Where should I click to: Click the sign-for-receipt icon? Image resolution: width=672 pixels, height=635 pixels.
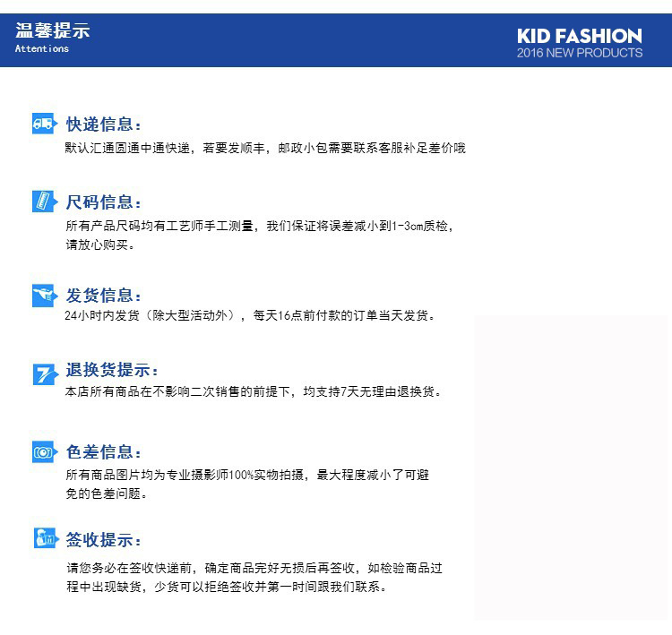44,539
